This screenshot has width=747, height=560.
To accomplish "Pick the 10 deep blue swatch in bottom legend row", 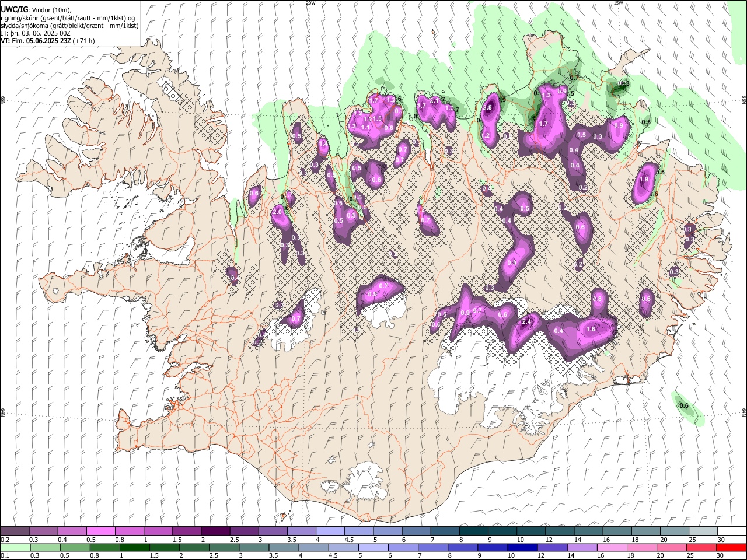I will pyautogui.click(x=522, y=547).
